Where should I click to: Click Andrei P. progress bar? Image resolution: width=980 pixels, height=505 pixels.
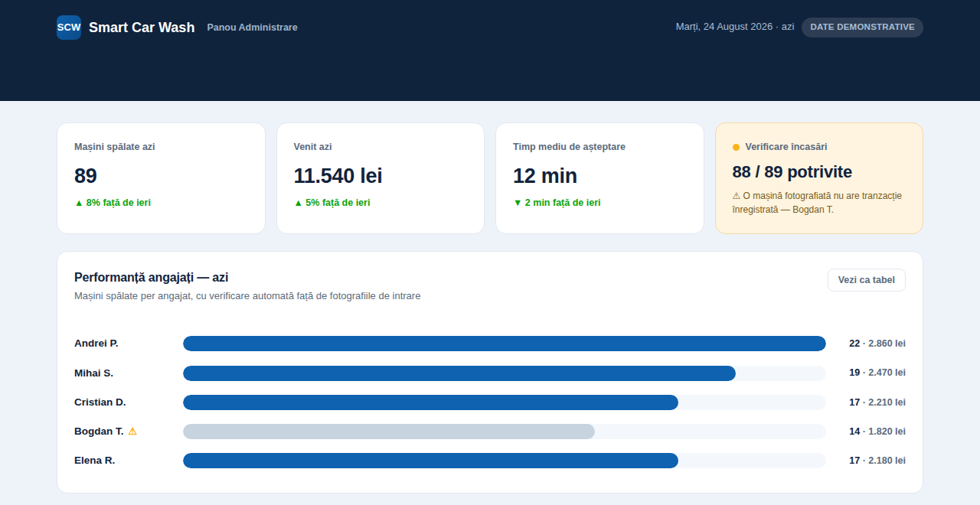pyautogui.click(x=505, y=344)
